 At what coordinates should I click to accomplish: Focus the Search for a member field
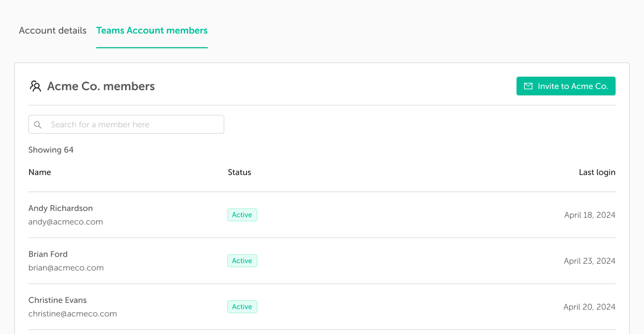(x=126, y=125)
